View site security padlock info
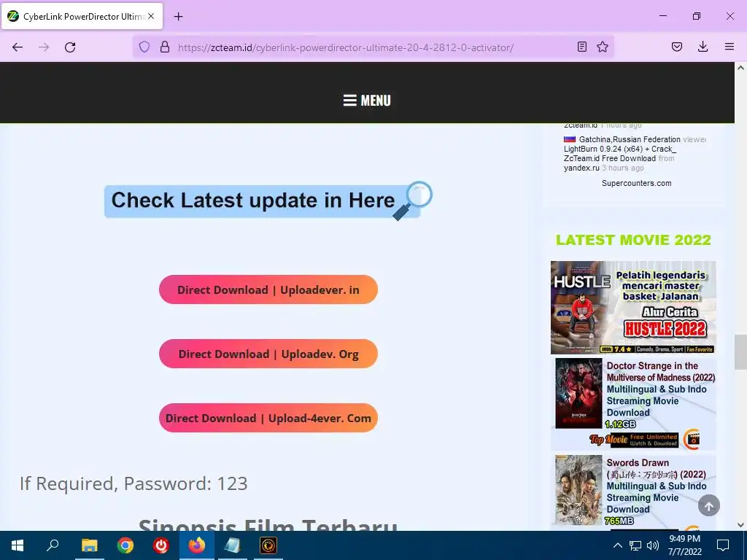The image size is (747, 560). point(165,47)
